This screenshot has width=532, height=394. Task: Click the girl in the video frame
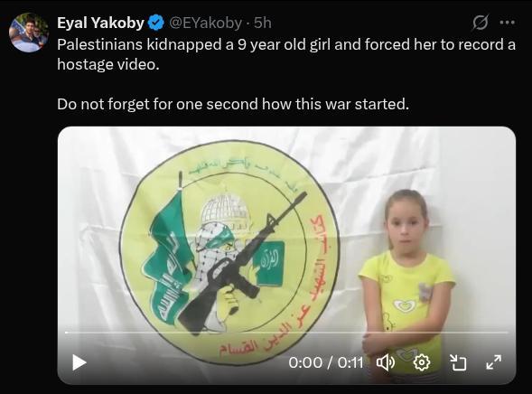click(x=407, y=282)
